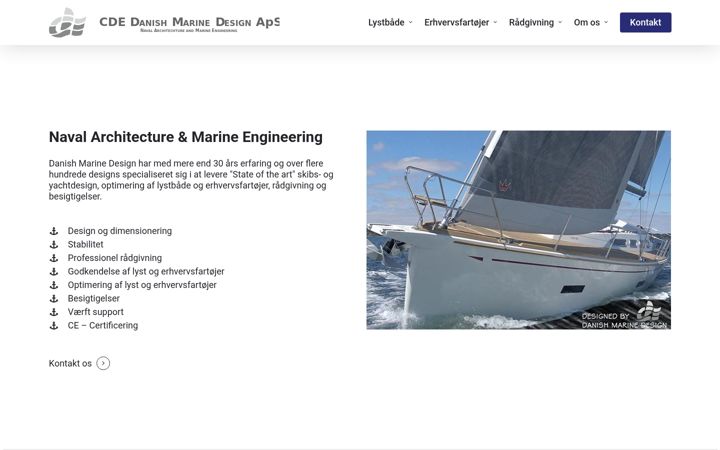Follow the Kontakt os link
The height and width of the screenshot is (450, 720).
click(x=70, y=363)
